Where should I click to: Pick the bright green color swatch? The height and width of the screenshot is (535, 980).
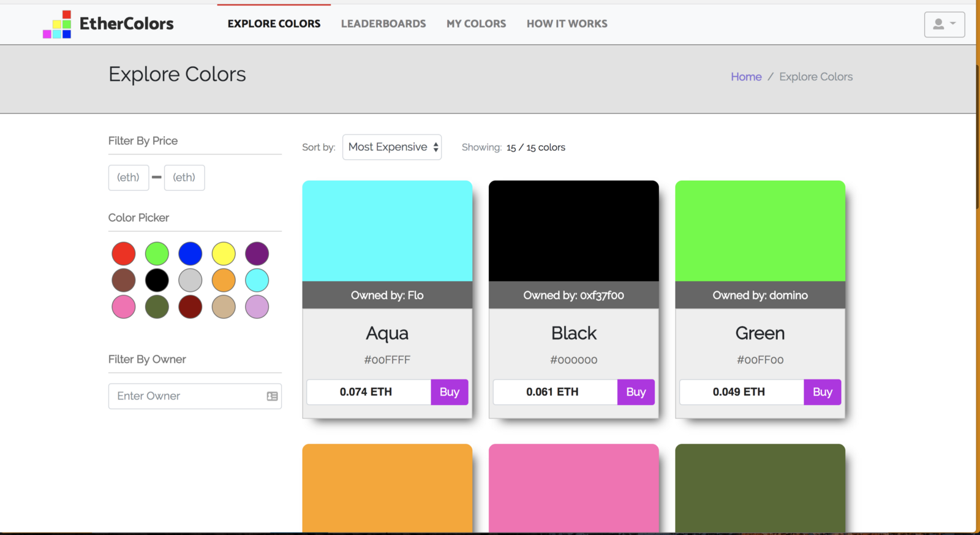(x=157, y=254)
